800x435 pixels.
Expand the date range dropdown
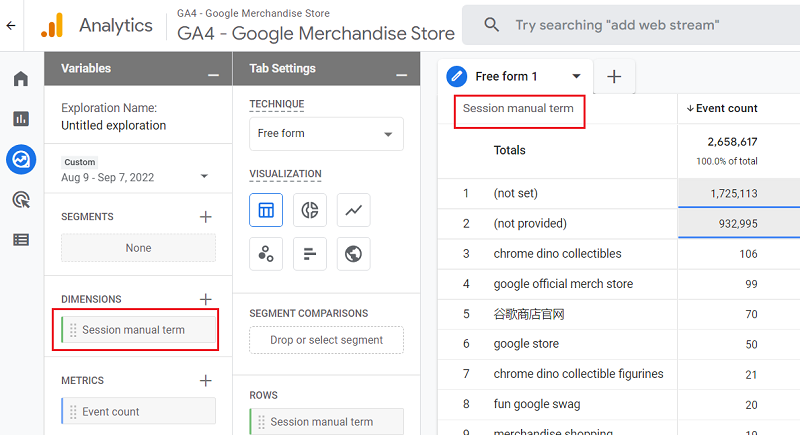point(204,176)
